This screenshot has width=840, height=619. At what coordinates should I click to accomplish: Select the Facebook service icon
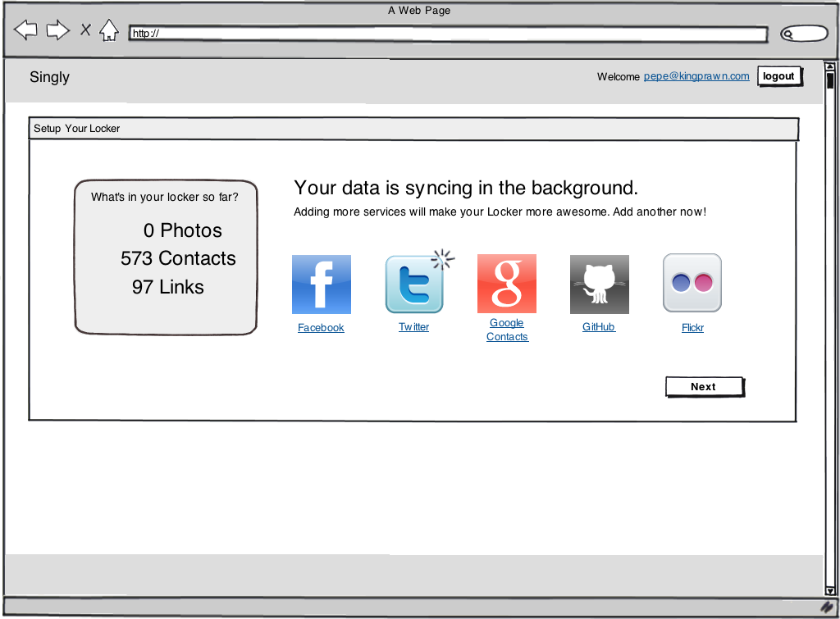[x=322, y=284]
